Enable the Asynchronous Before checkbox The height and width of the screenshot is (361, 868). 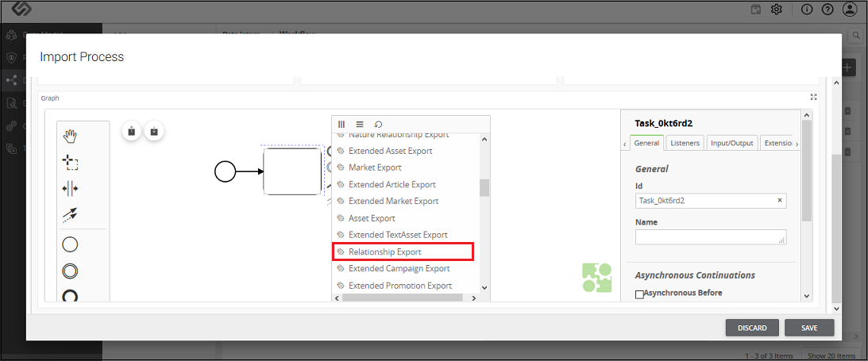(x=639, y=294)
